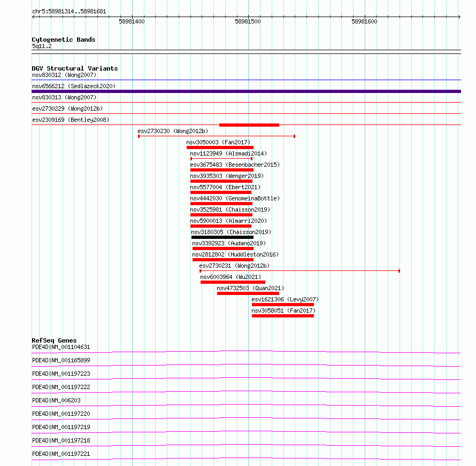Click the 58981400 ruler position label

pyautogui.click(x=132, y=21)
